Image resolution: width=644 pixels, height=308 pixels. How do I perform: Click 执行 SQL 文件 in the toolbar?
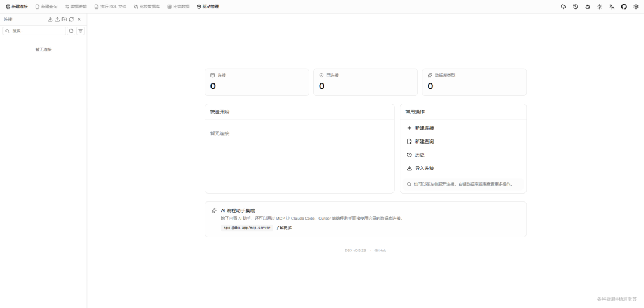point(110,7)
